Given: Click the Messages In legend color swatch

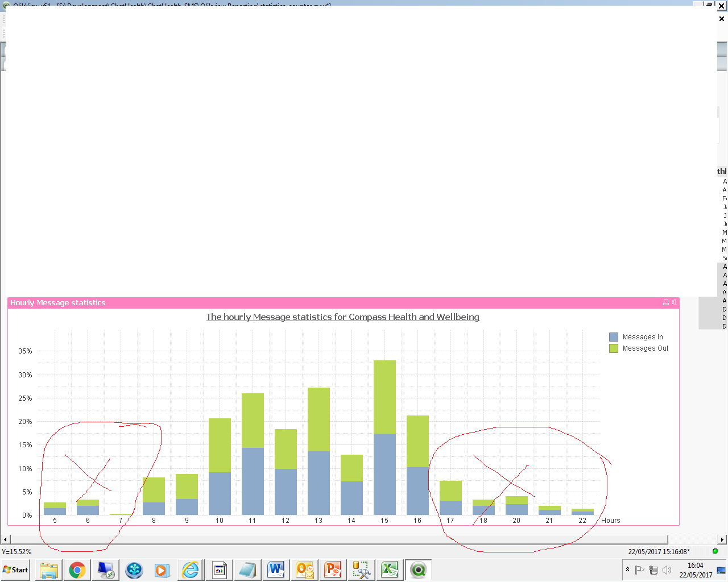Looking at the screenshot, I should (613, 337).
